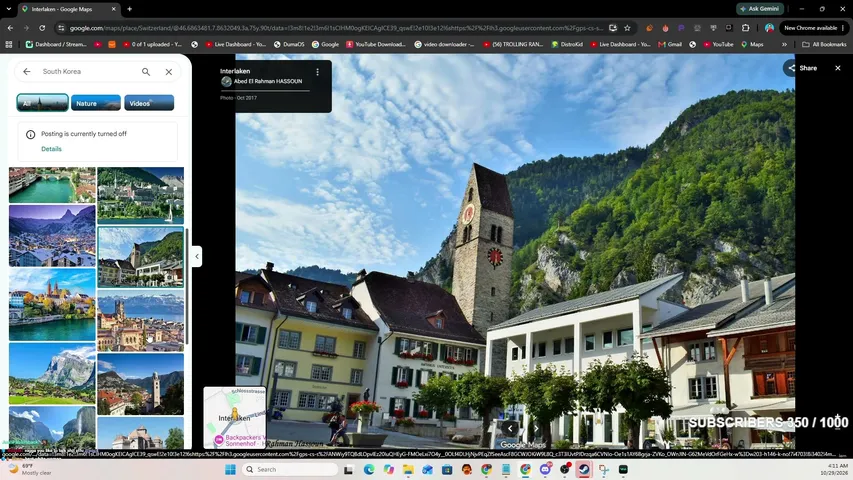The image size is (853, 480).
Task: Open the lake city rooftops thumbnail
Action: click(140, 320)
